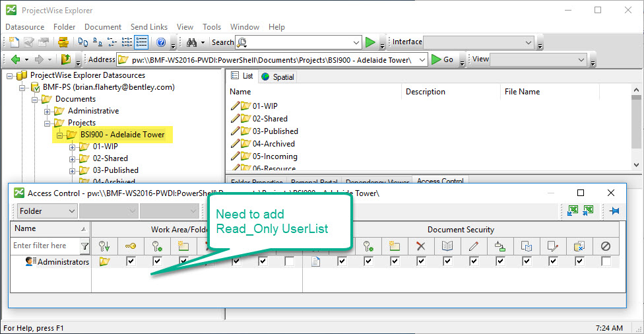
Task: Check Administrators document no access checkbox
Action: coord(605,261)
